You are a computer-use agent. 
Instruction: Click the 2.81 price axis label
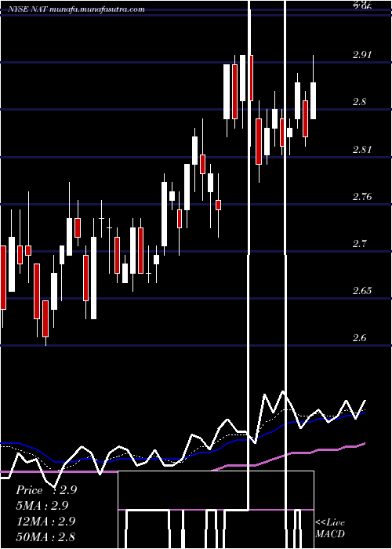(362, 150)
